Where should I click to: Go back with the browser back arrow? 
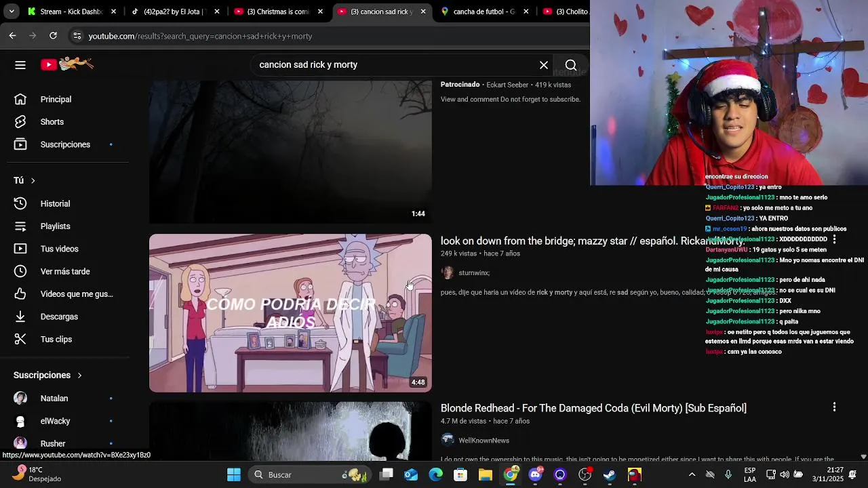point(12,36)
